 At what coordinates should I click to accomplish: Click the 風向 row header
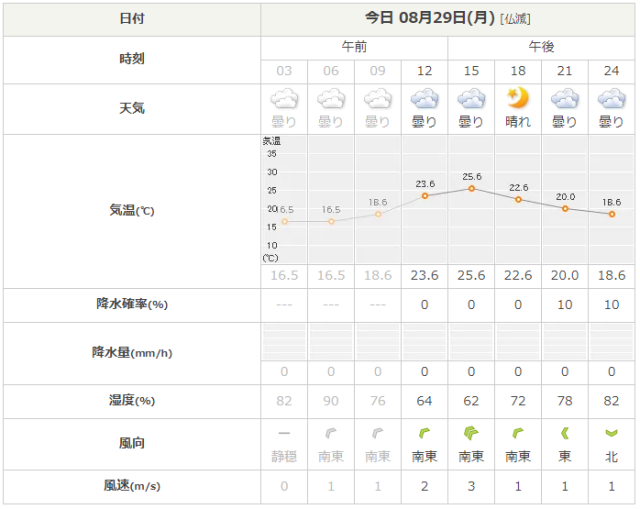tap(132, 444)
